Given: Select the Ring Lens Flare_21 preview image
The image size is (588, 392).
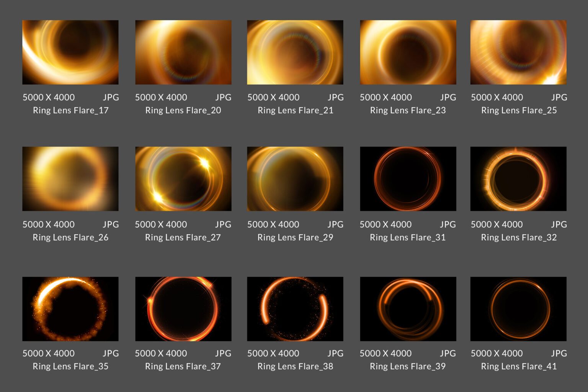Looking at the screenshot, I should click(295, 52).
